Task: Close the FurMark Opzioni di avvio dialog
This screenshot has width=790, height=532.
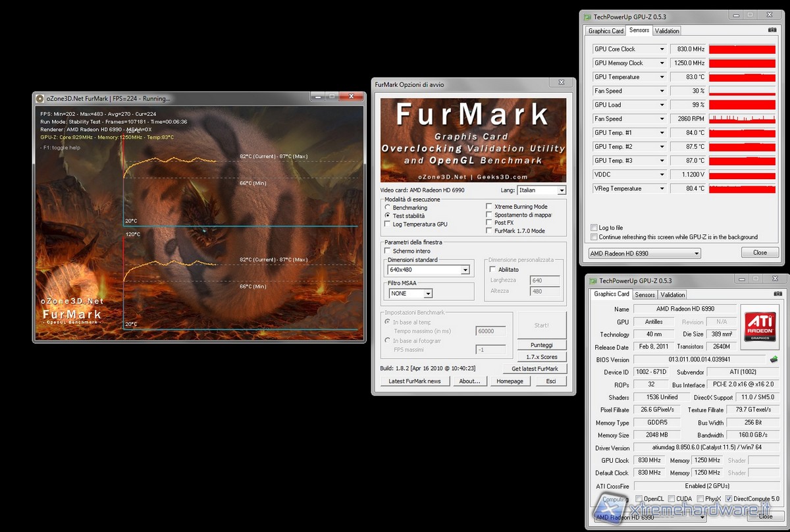Action: 561,83
